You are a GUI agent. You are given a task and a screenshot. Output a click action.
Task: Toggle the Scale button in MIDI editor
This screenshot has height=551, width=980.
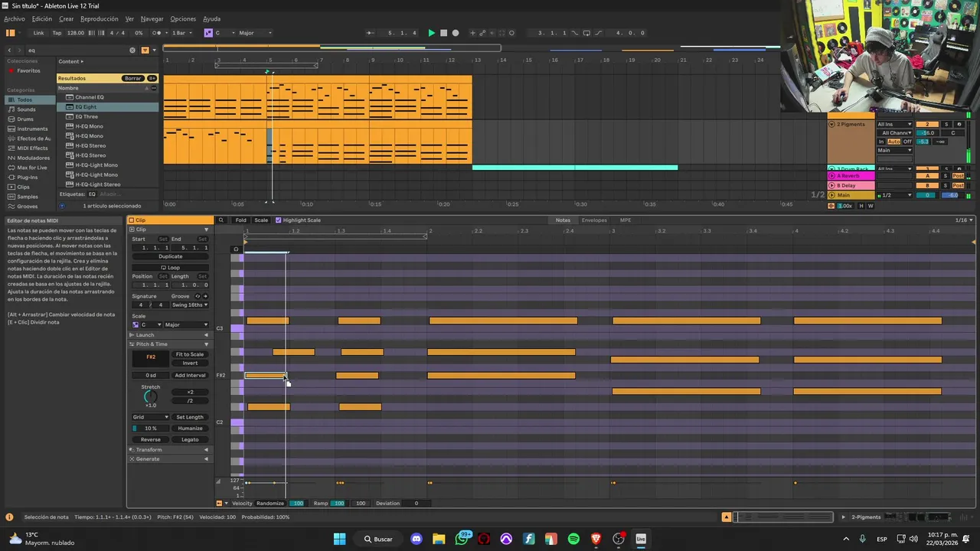tap(261, 220)
